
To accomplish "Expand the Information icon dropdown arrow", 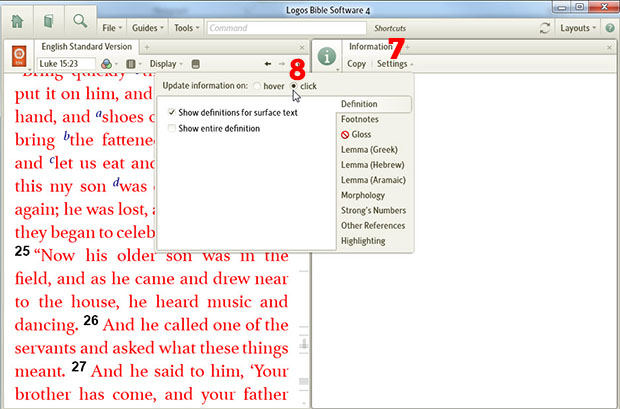I will click(338, 70).
